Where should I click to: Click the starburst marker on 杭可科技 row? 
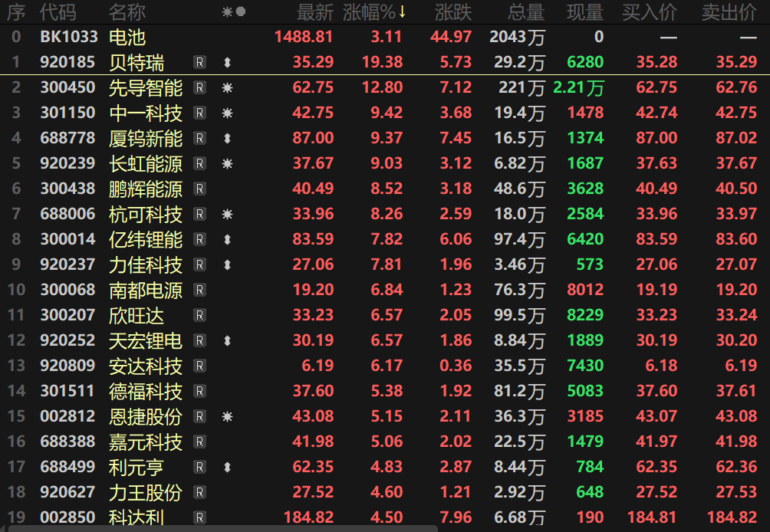point(227,215)
